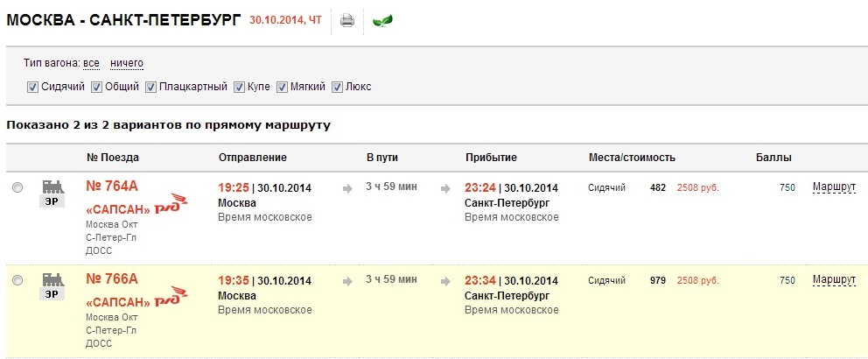The image size is (868, 359).
Task: Click the arrow icon before 23:34 arrival
Action: (447, 280)
